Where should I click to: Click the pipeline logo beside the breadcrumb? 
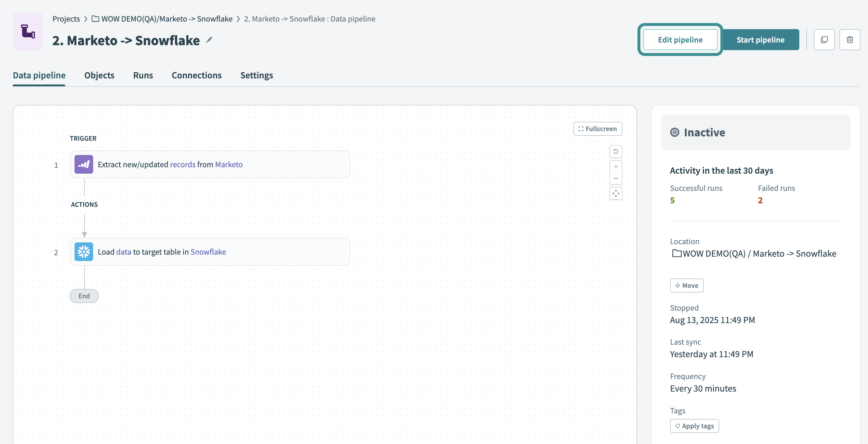click(28, 31)
